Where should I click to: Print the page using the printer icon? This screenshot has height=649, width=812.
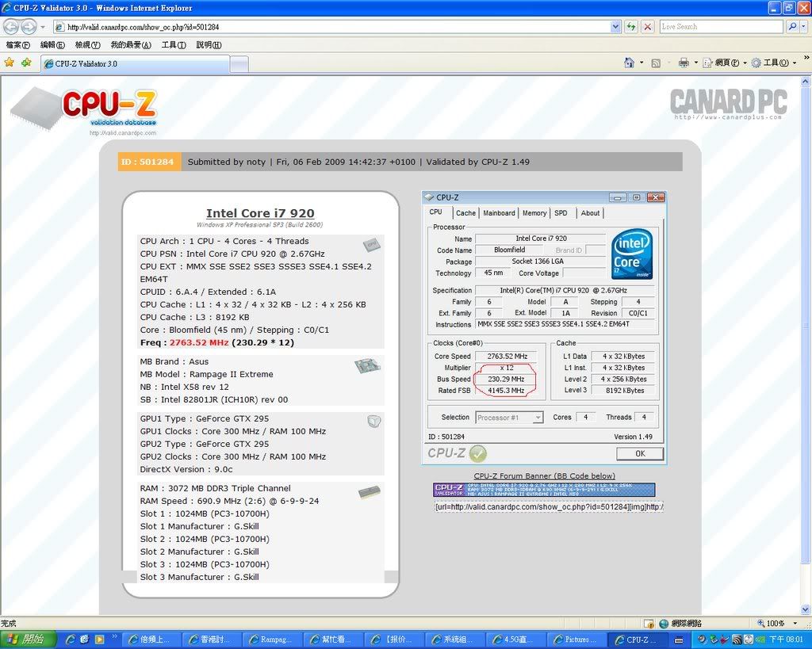pos(684,63)
